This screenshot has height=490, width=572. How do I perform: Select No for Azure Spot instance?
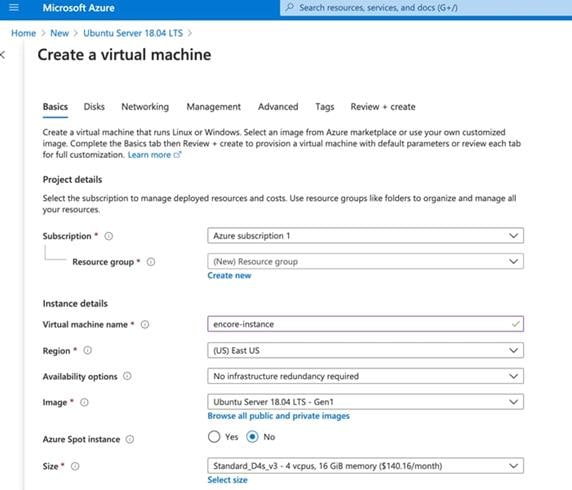point(252,437)
